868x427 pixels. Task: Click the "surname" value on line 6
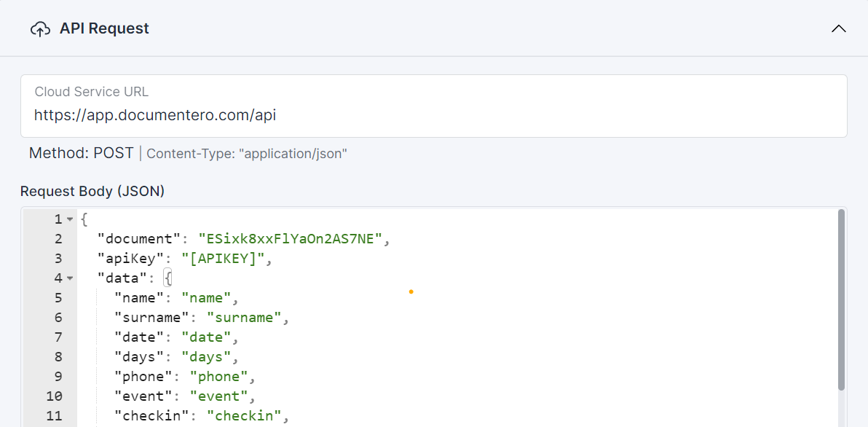244,318
